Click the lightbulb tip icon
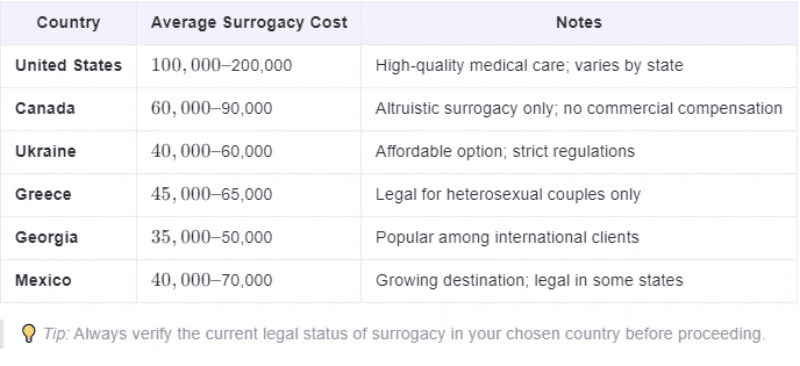Image resolution: width=800 pixels, height=366 pixels. coord(29,333)
